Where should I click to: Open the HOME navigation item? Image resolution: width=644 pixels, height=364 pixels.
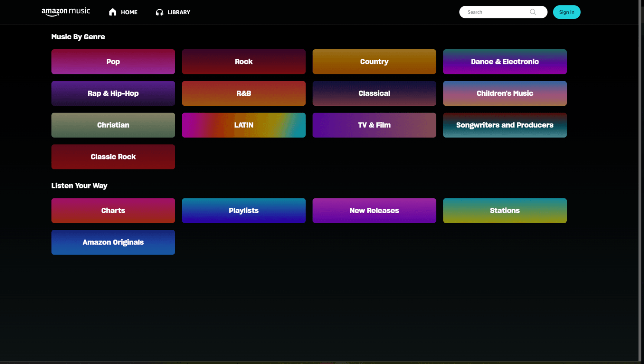[123, 12]
